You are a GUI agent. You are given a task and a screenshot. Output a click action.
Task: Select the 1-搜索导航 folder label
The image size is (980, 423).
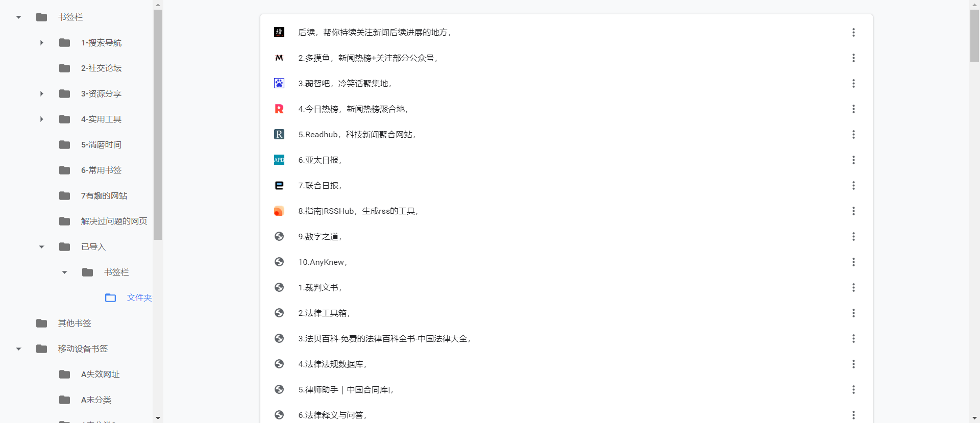tap(101, 43)
